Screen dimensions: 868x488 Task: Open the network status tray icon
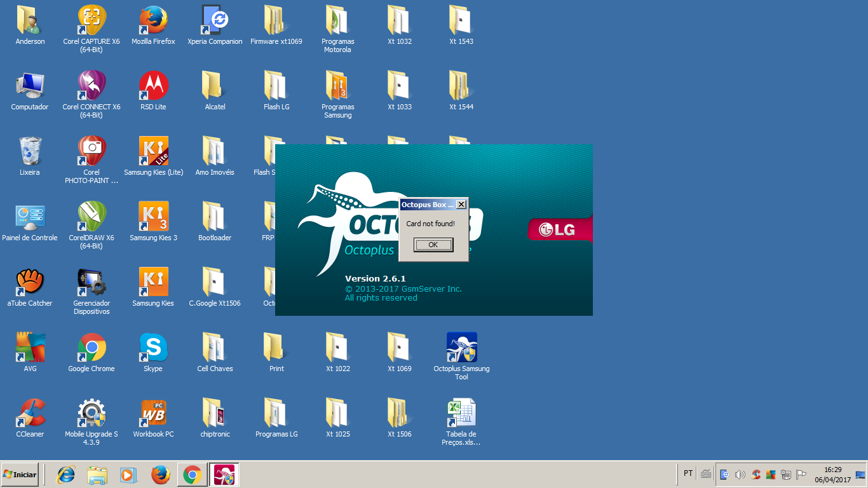coord(786,475)
